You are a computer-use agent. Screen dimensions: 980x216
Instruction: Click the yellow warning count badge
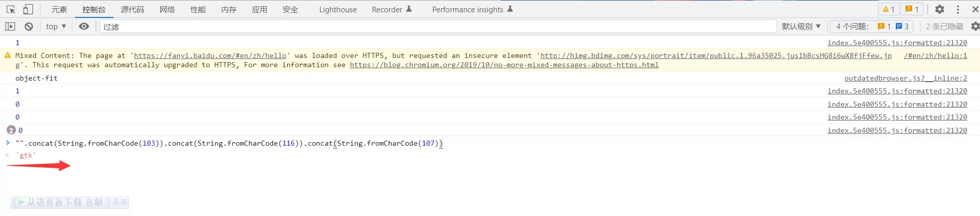(889, 9)
